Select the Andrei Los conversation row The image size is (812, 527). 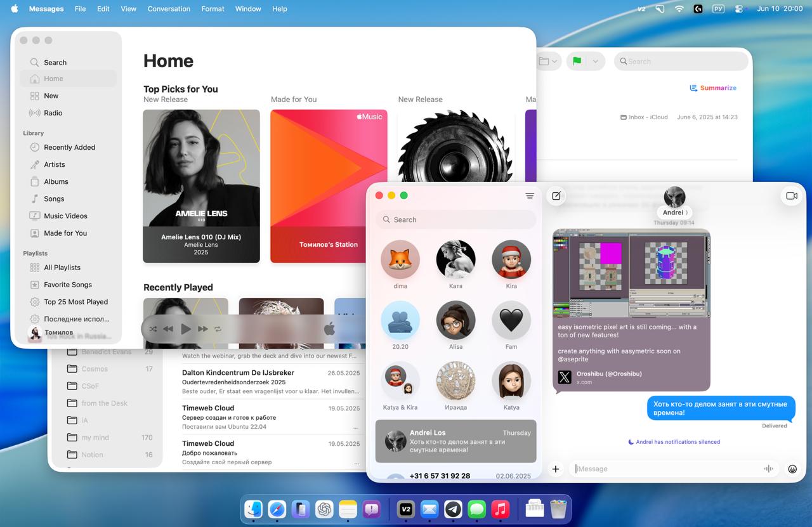point(455,441)
